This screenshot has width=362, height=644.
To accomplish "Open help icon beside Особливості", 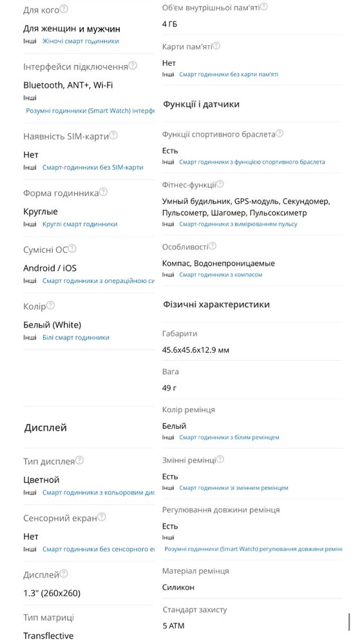I will (212, 246).
